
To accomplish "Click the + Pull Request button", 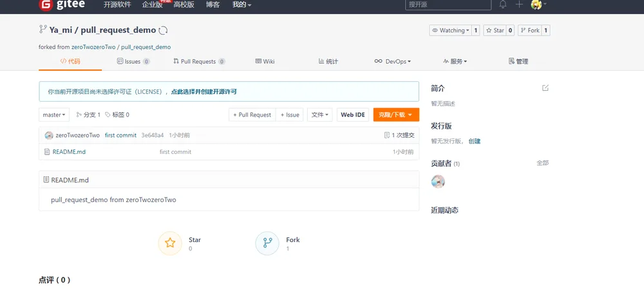I will 252,115.
